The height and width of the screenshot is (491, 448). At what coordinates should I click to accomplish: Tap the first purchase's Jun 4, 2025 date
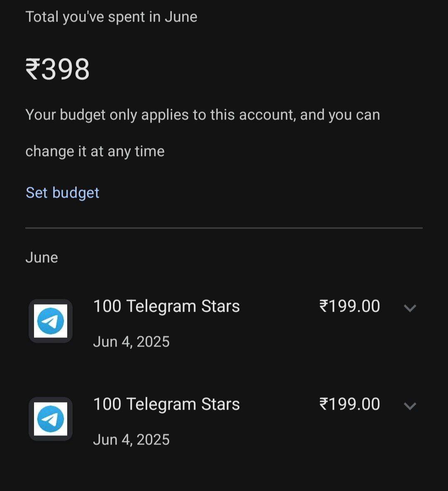tap(131, 342)
